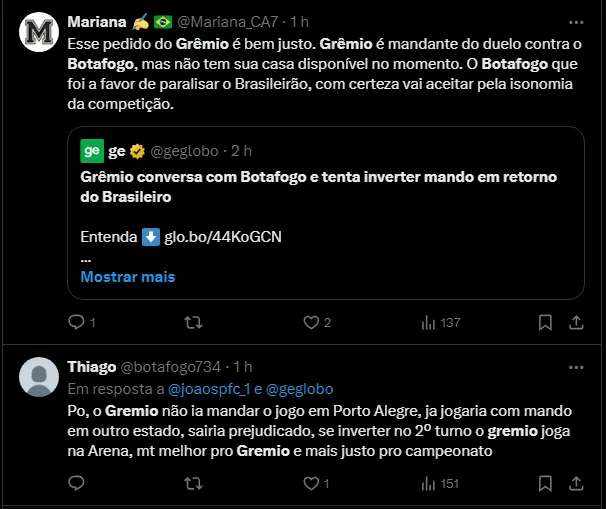Image resolution: width=606 pixels, height=509 pixels.
Task: Repost Mariana's tweet about Grêmio
Action: 195,322
